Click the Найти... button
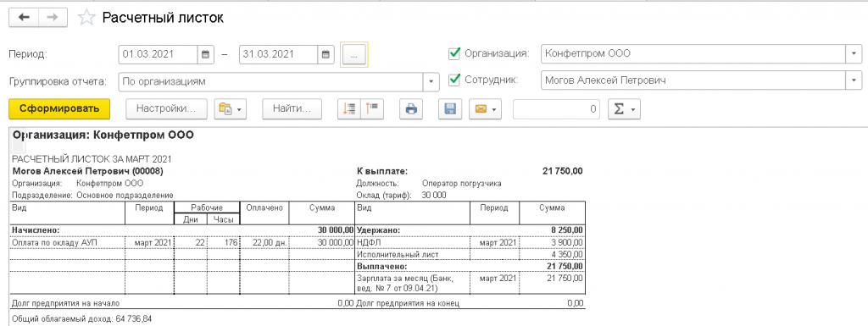 (x=292, y=109)
